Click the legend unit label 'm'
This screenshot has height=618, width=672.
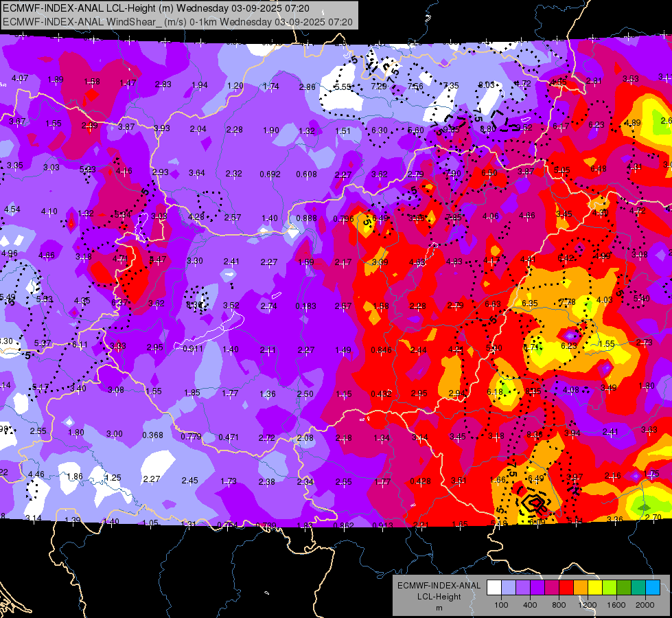coord(439,608)
